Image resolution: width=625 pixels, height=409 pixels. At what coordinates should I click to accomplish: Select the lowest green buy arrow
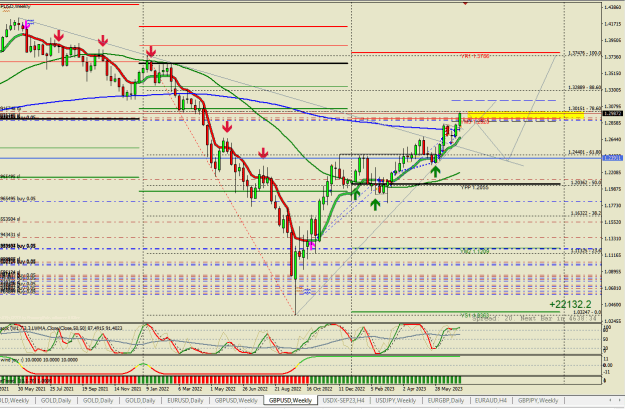(375, 204)
